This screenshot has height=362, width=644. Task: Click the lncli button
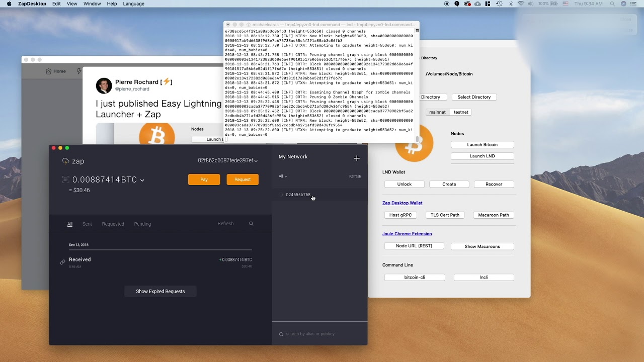click(x=484, y=278)
